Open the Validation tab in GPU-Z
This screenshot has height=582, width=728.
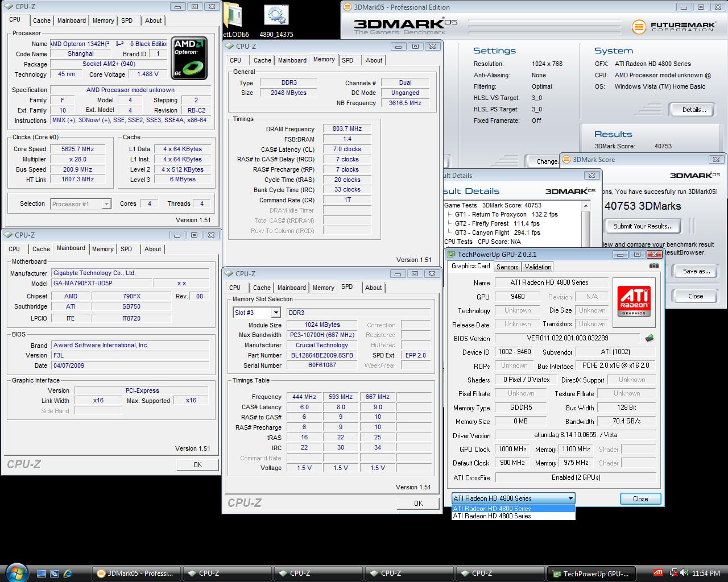[537, 267]
